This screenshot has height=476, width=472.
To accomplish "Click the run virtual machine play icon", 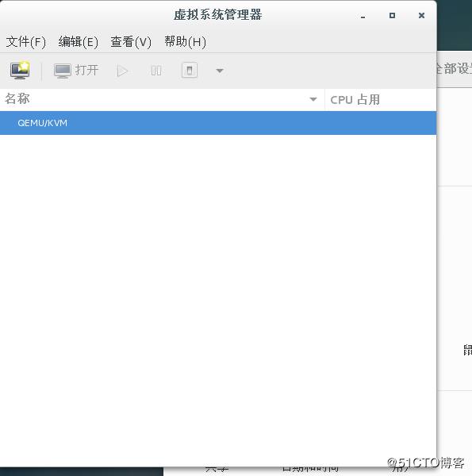I will tap(122, 71).
